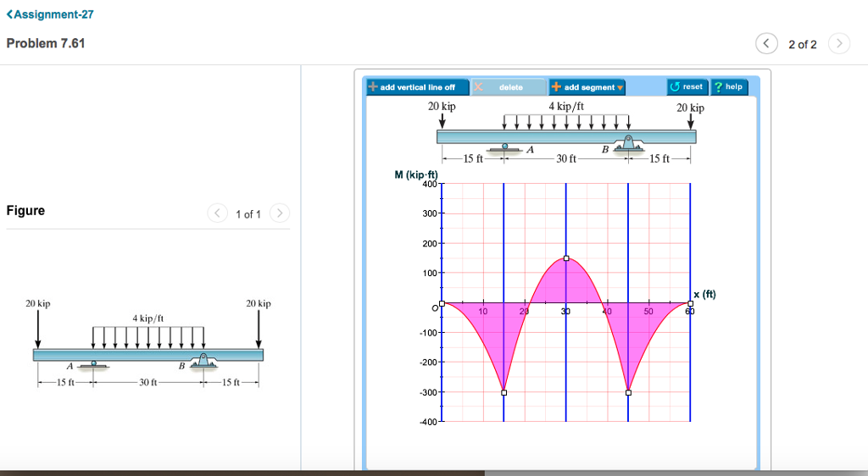Screen dimensions: 868x476
Task: Open the previous problem using the left arrow
Action: pos(766,43)
